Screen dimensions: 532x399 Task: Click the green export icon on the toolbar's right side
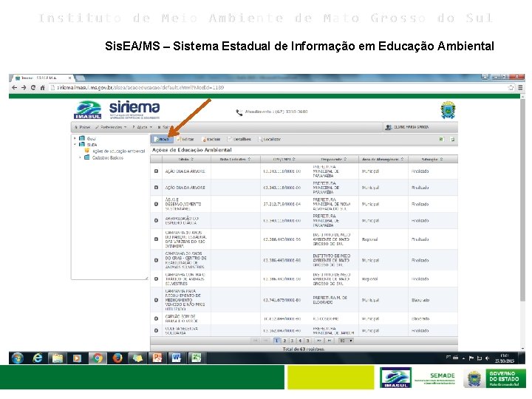coord(441,139)
